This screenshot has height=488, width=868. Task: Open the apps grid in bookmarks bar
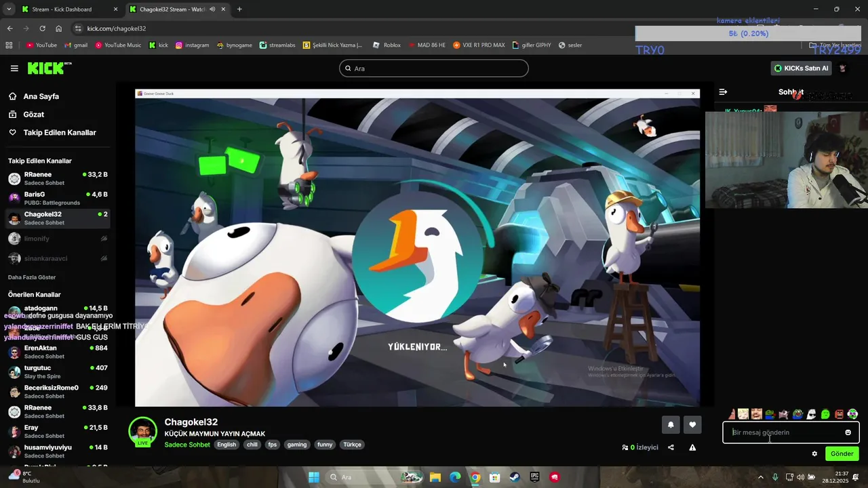[x=9, y=45]
